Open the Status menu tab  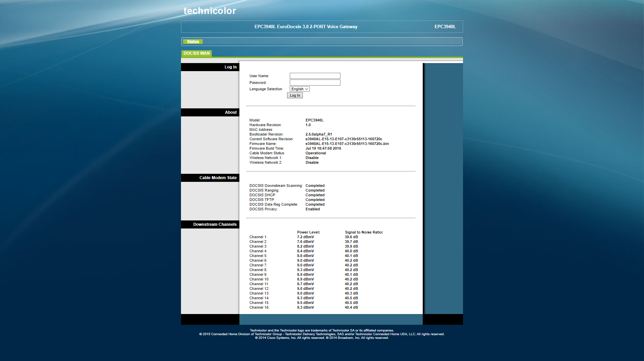coord(193,42)
